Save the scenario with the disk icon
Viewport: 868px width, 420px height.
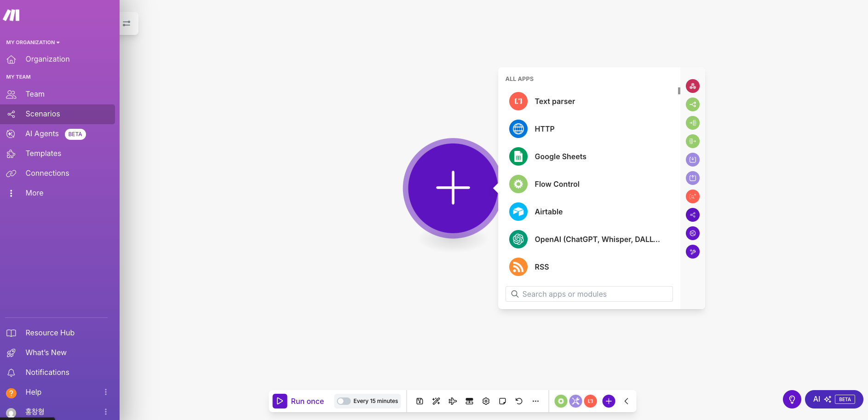tap(420, 401)
